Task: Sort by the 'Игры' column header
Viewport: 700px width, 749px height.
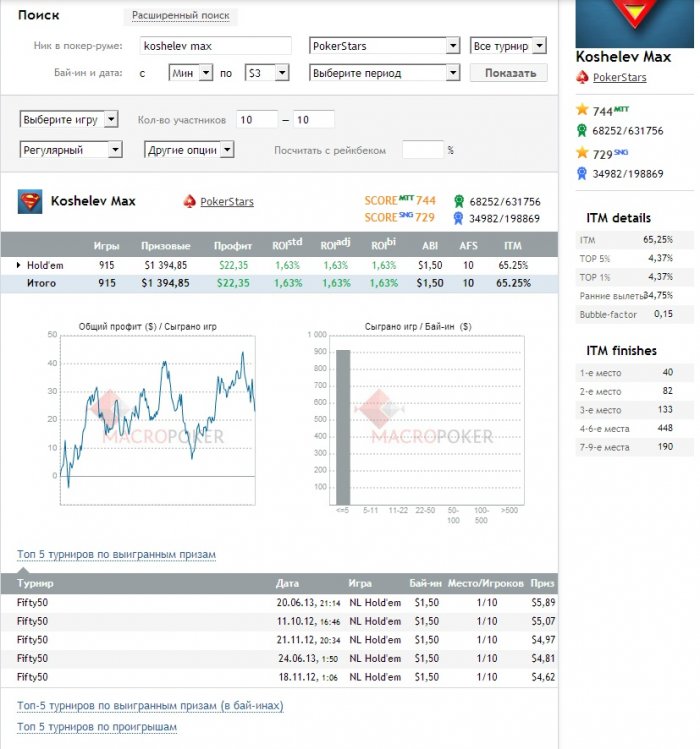Action: click(x=106, y=246)
